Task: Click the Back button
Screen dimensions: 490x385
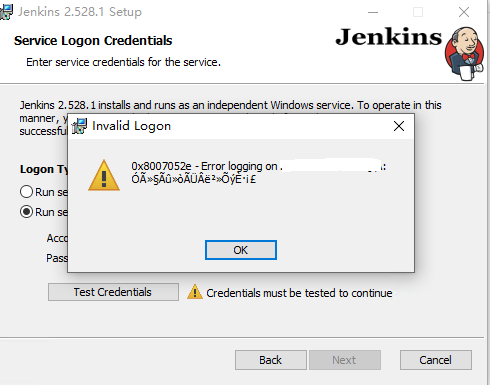Action: pyautogui.click(x=271, y=360)
